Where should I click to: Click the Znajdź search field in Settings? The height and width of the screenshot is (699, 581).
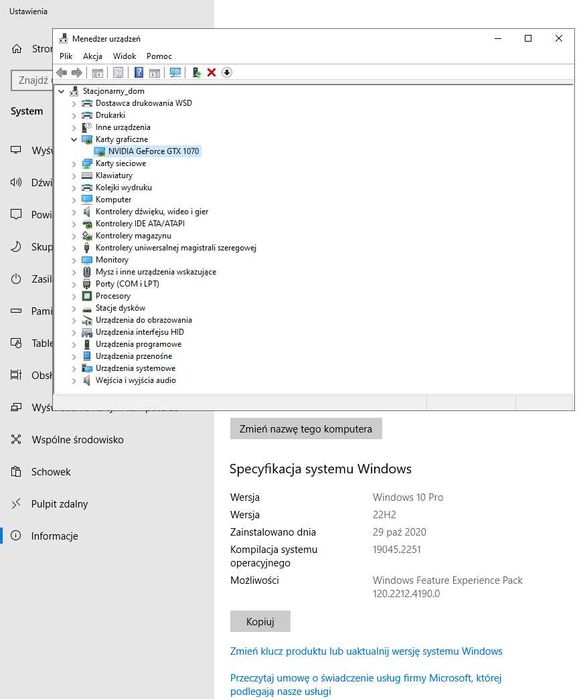pyautogui.click(x=32, y=80)
